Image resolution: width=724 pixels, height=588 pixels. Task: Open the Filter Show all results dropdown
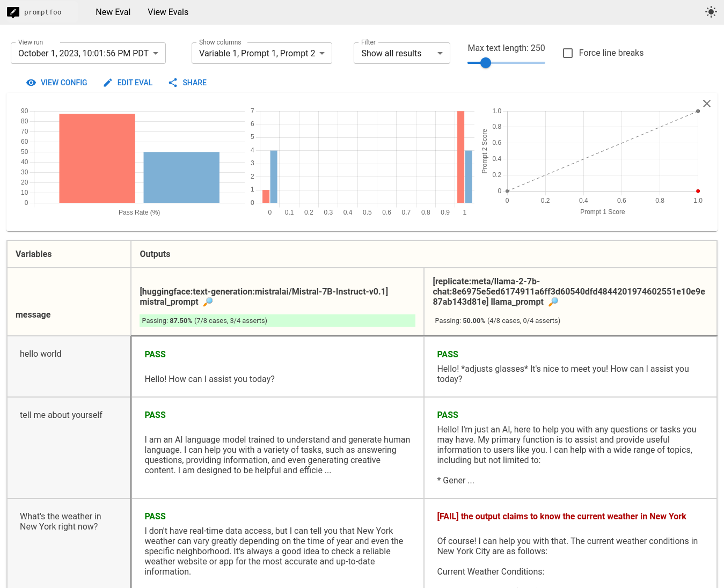coord(401,53)
